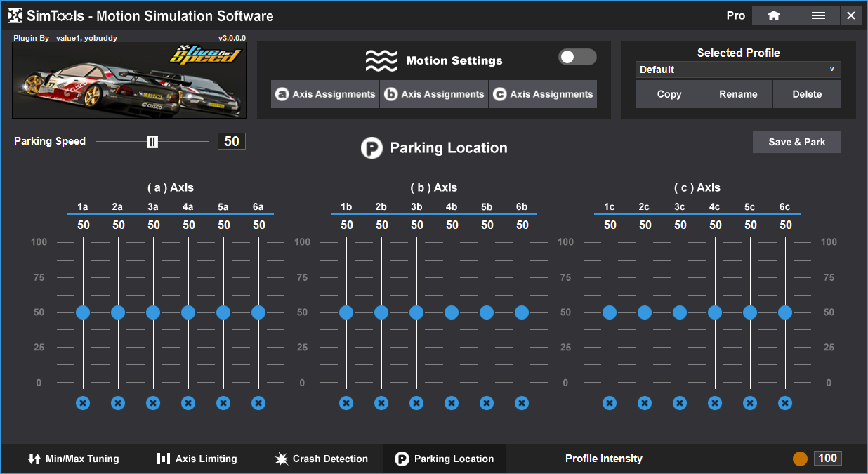Screen dimensions: 868x474
Task: Reset axis 4b using its X icon
Action: (452, 403)
